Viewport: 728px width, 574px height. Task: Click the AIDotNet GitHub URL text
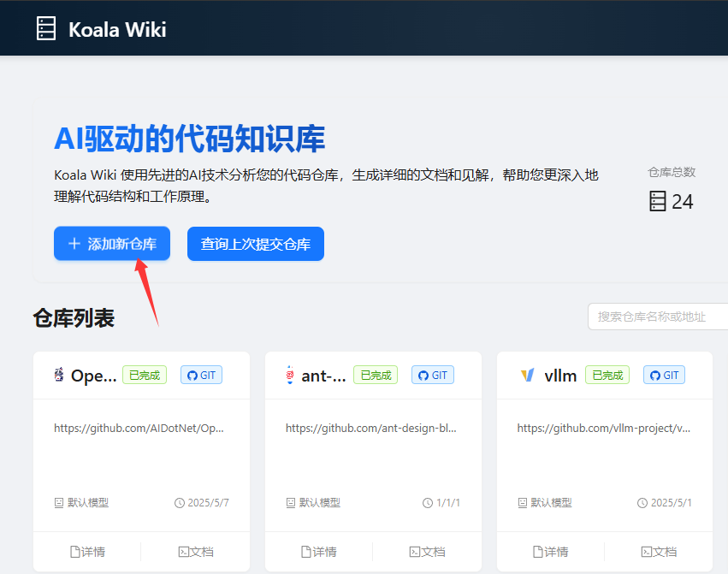click(139, 429)
